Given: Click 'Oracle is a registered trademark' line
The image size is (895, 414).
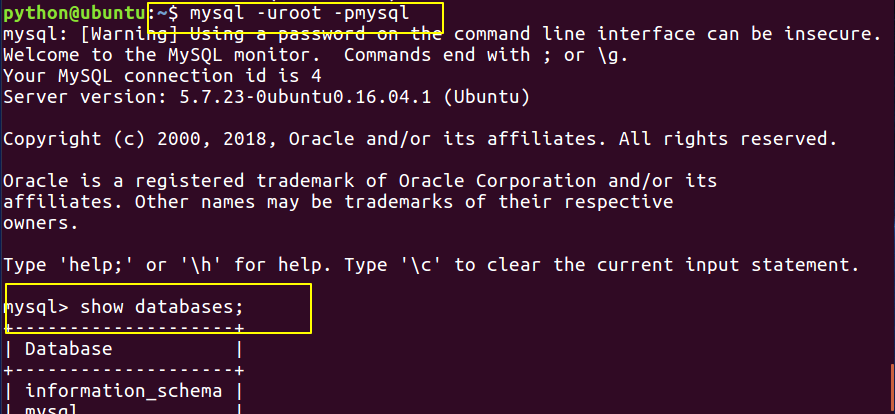Looking at the screenshot, I should coord(360,181).
